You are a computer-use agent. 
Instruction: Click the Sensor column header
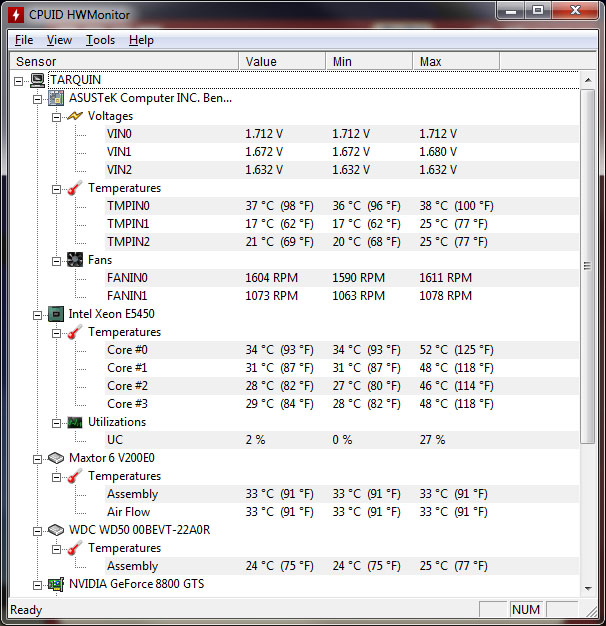pos(124,61)
